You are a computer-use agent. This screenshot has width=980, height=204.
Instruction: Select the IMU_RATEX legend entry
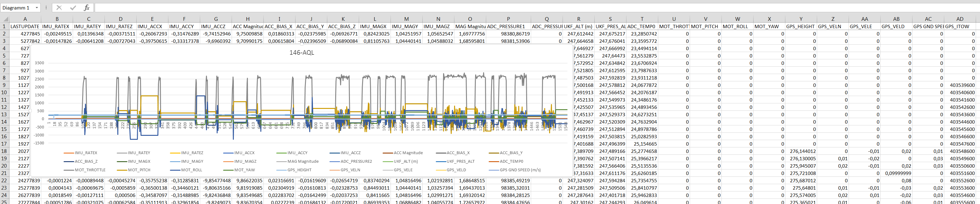(x=86, y=153)
